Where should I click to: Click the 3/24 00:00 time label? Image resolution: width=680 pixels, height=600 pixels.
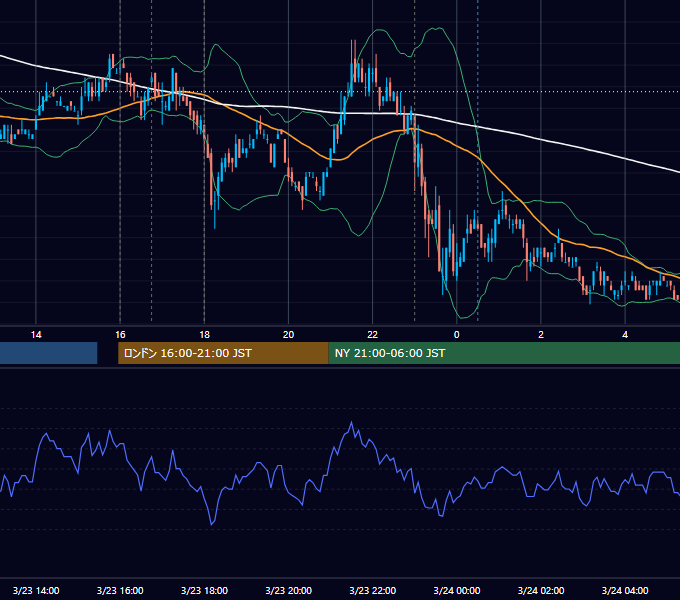pyautogui.click(x=457, y=590)
